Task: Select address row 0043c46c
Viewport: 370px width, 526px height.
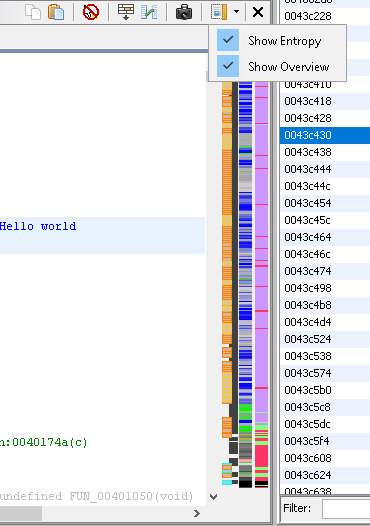Action: coord(325,254)
